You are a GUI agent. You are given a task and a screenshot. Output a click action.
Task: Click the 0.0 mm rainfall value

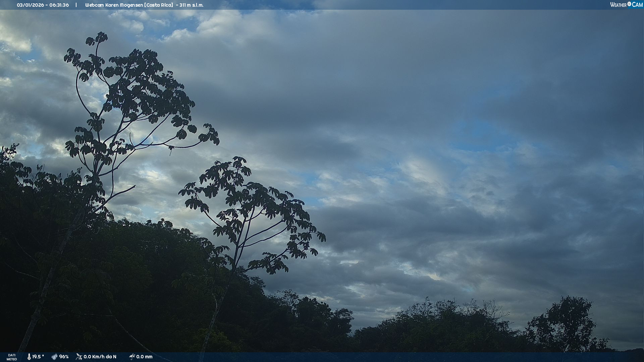pos(144,357)
